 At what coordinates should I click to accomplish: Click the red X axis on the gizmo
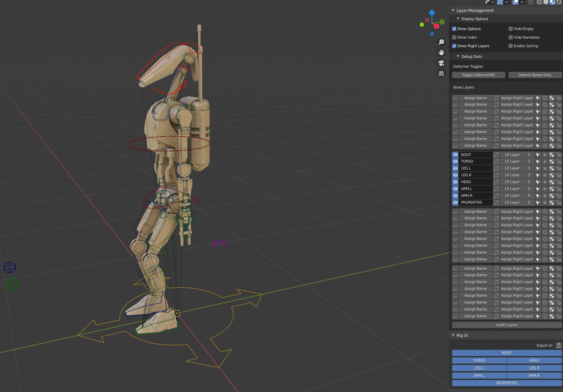436,26
